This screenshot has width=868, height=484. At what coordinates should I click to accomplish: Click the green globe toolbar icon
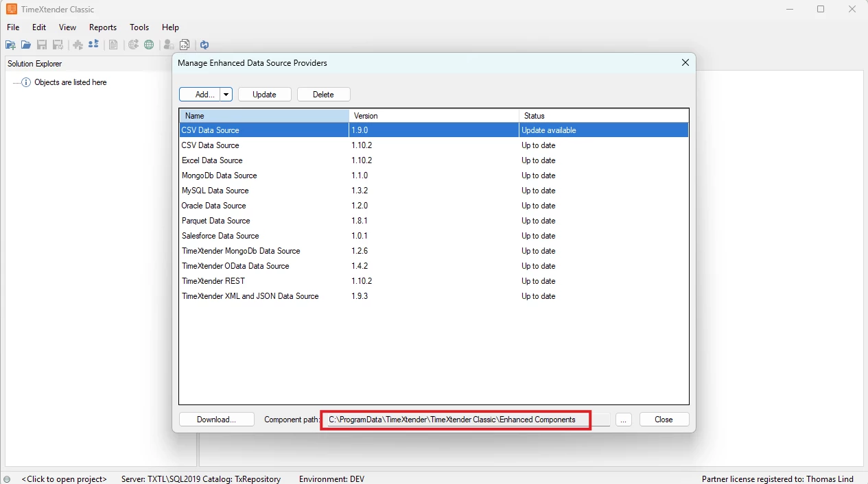pyautogui.click(x=149, y=45)
